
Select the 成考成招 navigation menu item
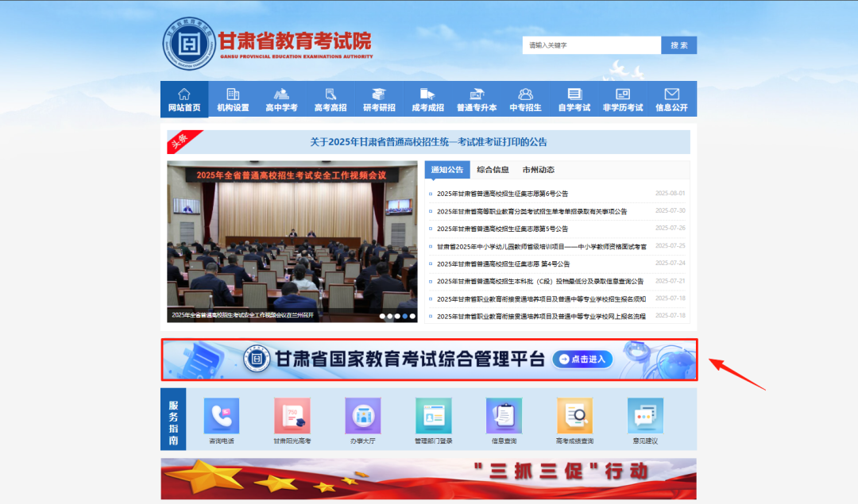(x=427, y=98)
